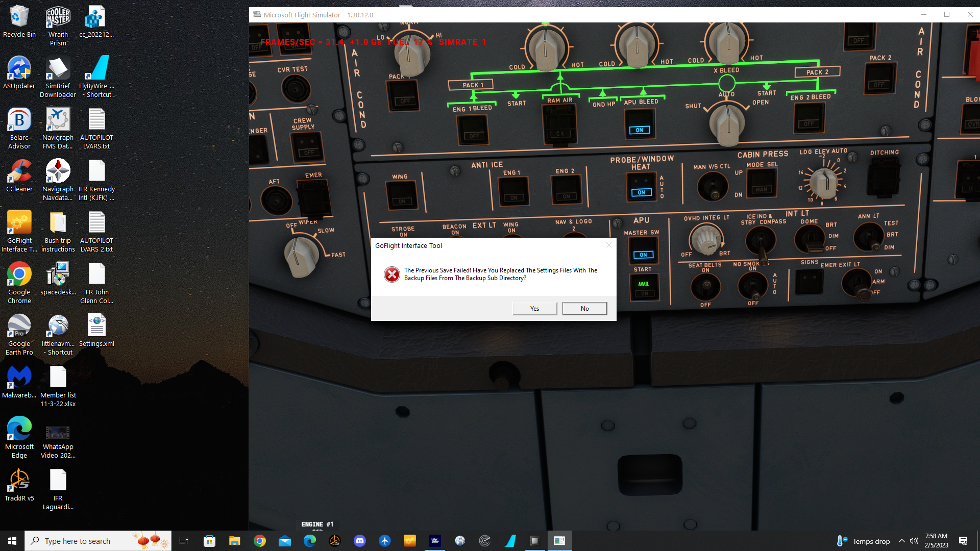Open the Recycle Bin desktop icon
Viewport: 980px width, 551px height.
click(19, 21)
